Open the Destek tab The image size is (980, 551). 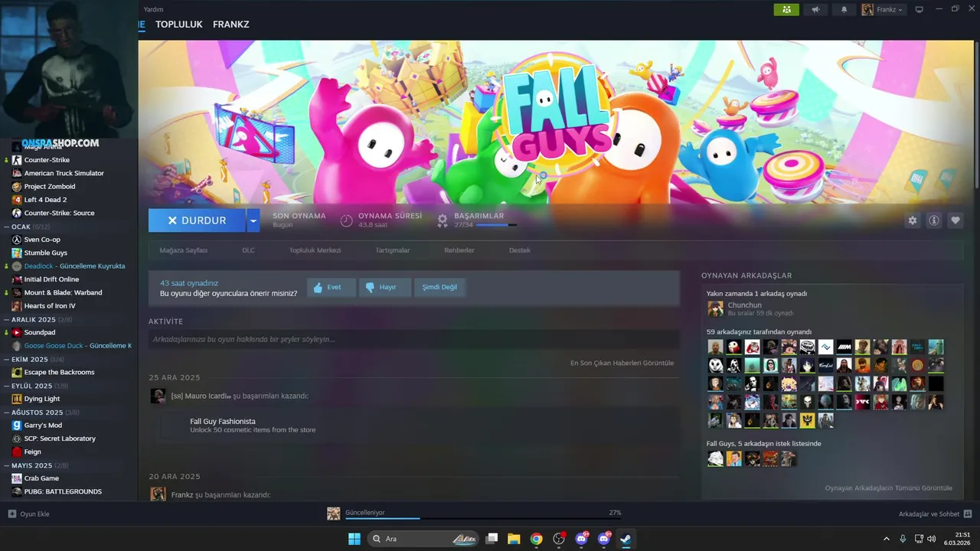click(519, 250)
